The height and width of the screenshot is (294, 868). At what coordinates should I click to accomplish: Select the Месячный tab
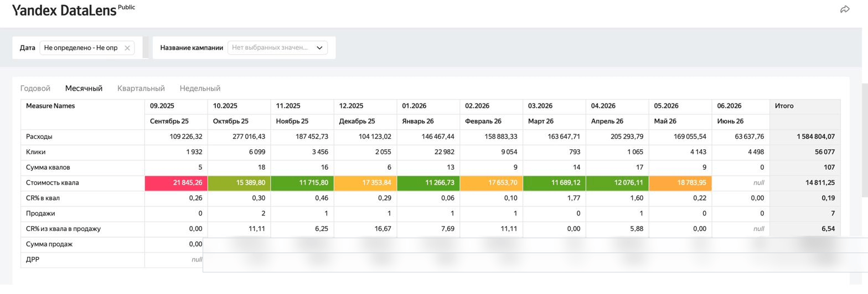tap(84, 88)
